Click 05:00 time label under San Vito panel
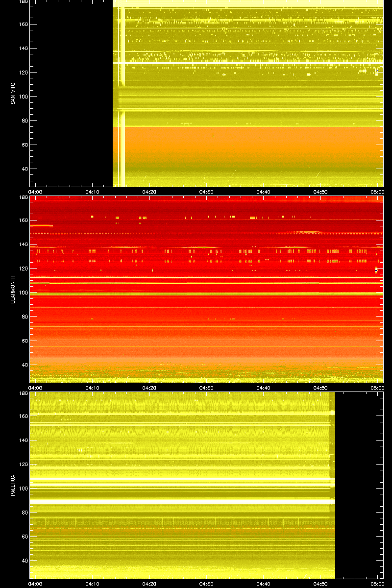The height and width of the screenshot is (588, 392). [x=377, y=192]
